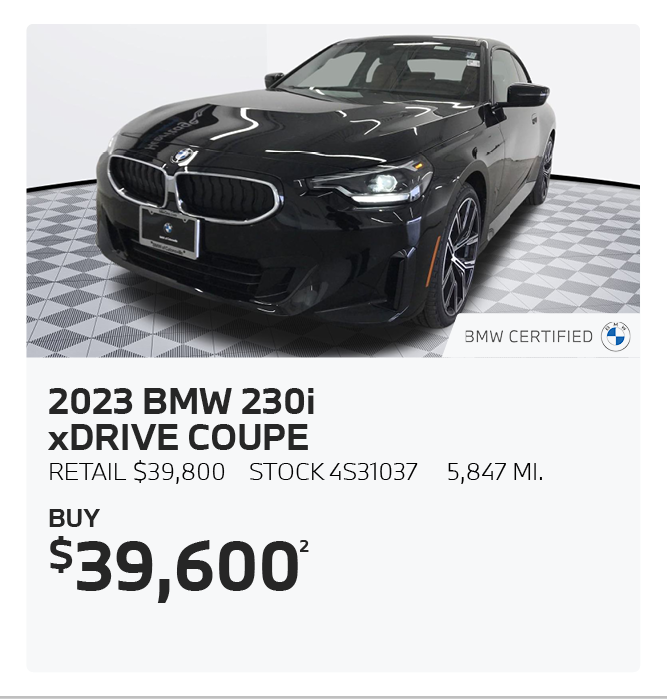Open the black BMW 230i car photo
667x699 pixels.
coord(333,191)
